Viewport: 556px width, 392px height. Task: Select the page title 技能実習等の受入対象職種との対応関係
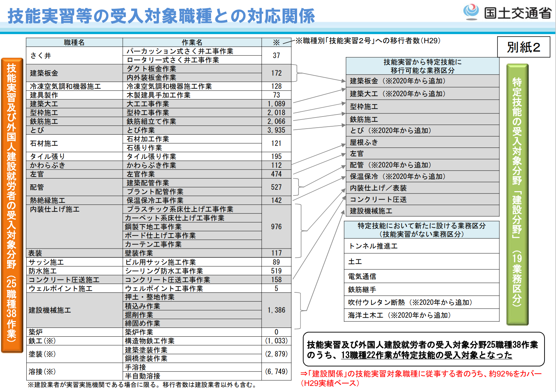161,16
